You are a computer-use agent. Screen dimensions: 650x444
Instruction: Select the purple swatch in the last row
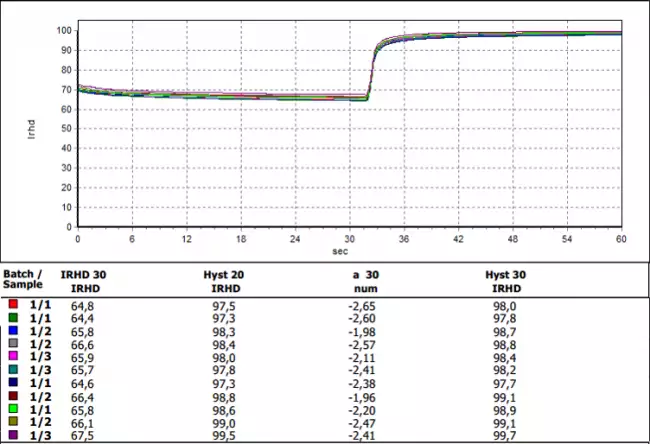coord(11,437)
